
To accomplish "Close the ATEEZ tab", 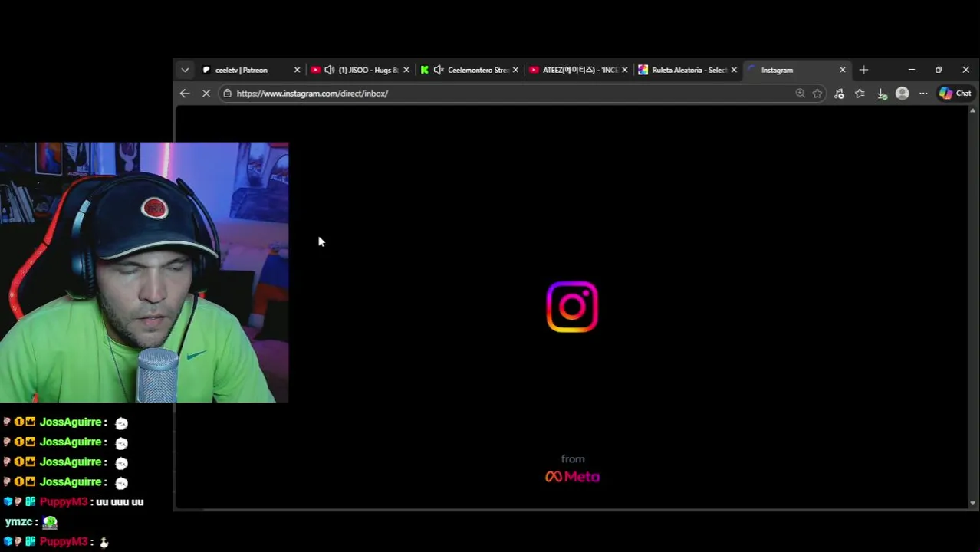I will 624,70.
